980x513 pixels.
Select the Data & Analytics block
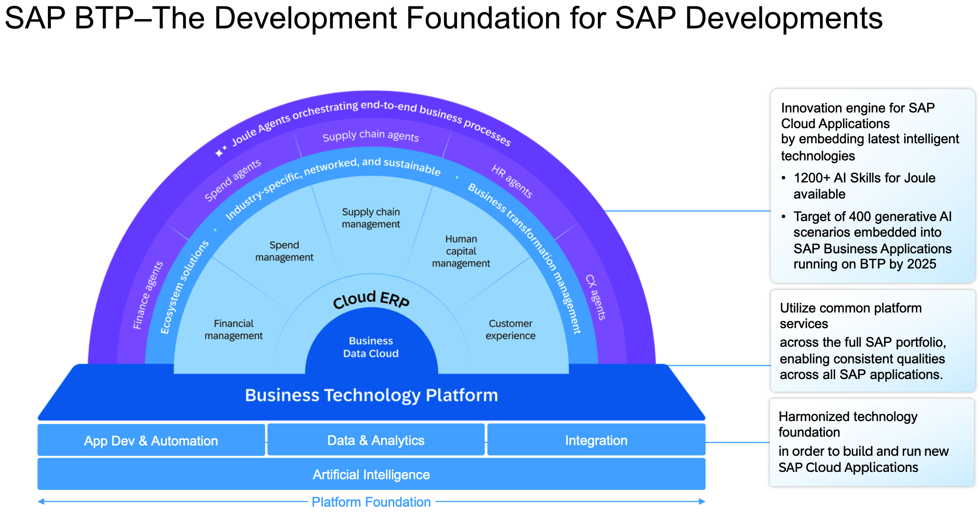376,440
